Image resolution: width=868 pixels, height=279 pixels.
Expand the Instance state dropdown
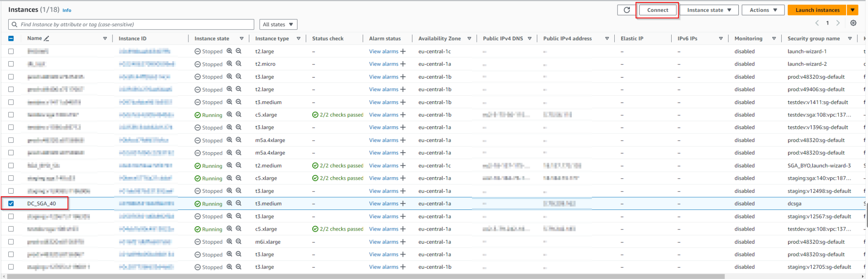click(709, 10)
